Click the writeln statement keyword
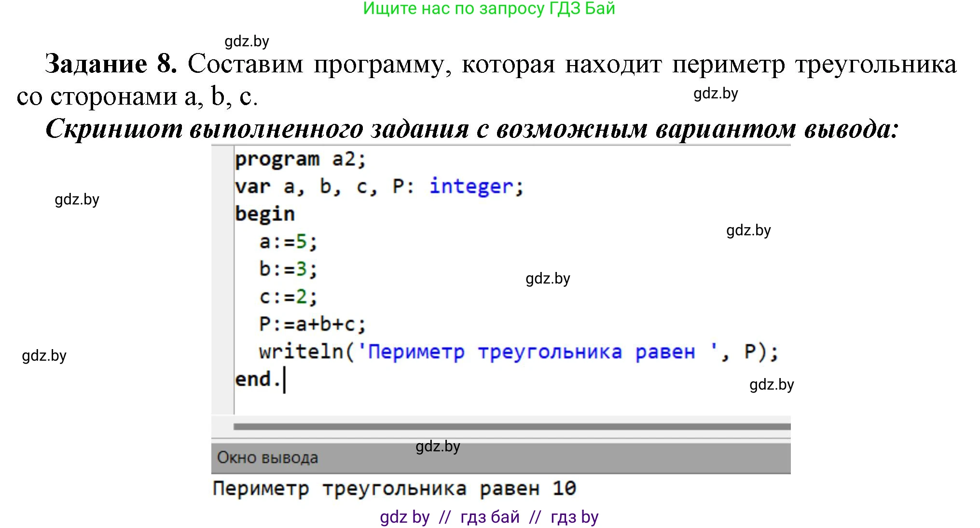This screenshot has width=980, height=528. (x=301, y=352)
